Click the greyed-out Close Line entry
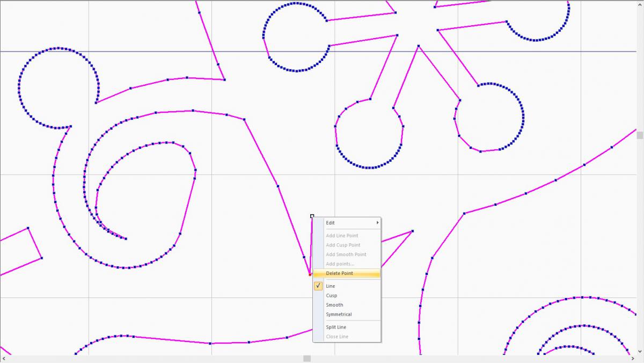644x363 pixels. point(337,337)
